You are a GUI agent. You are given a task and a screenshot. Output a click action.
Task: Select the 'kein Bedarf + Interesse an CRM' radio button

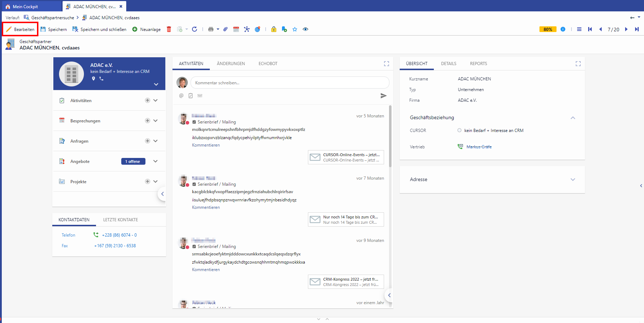point(459,131)
